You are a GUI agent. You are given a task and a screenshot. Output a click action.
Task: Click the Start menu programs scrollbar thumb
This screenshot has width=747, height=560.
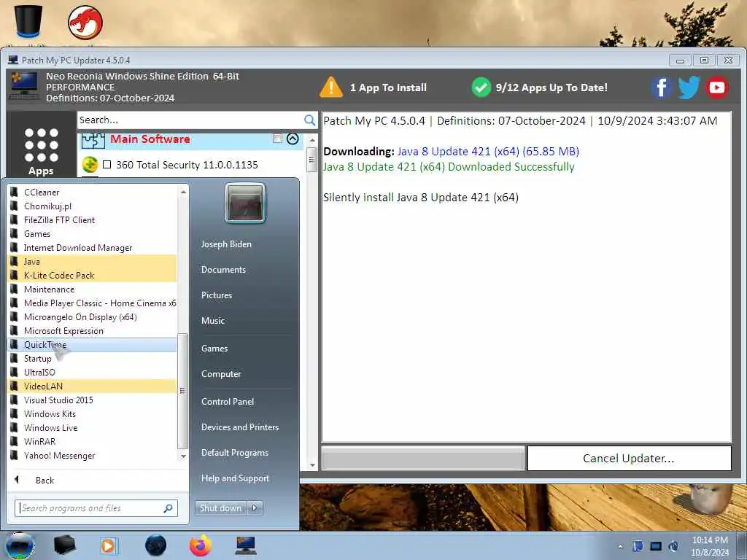[183, 391]
